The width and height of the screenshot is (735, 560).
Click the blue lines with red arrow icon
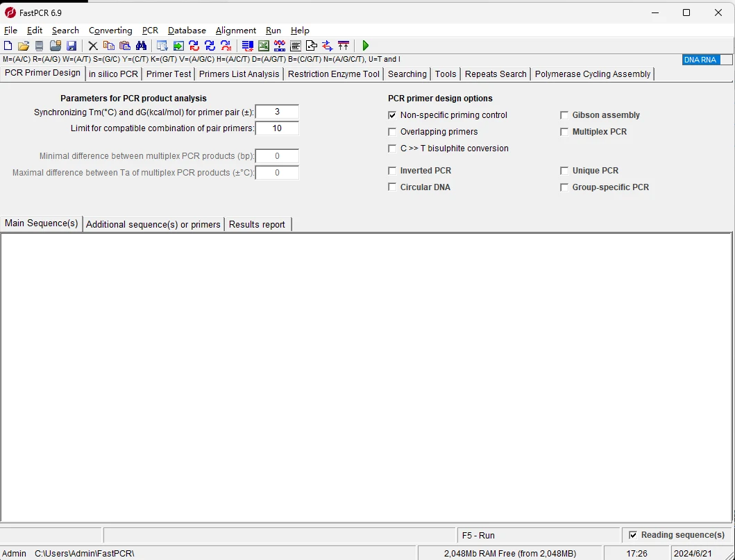(248, 46)
